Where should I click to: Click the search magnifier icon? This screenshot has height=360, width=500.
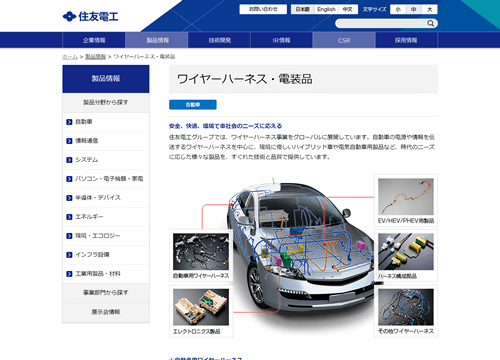pos(430,23)
